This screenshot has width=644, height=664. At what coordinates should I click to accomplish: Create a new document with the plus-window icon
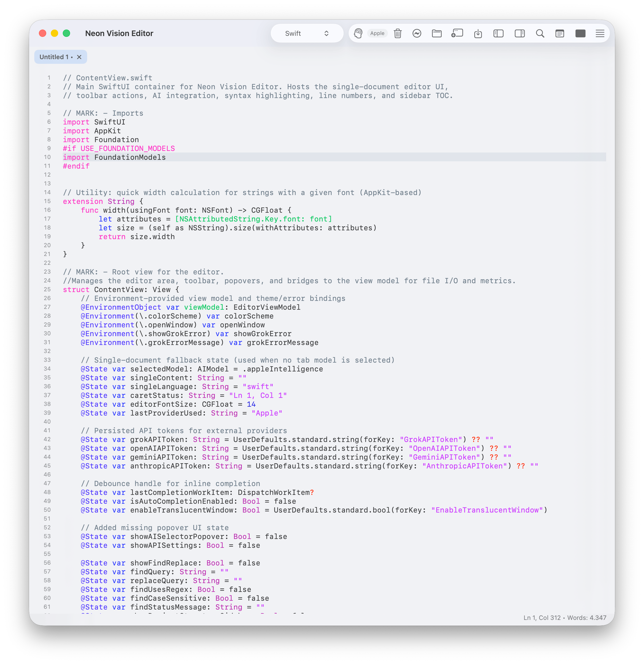tap(457, 33)
